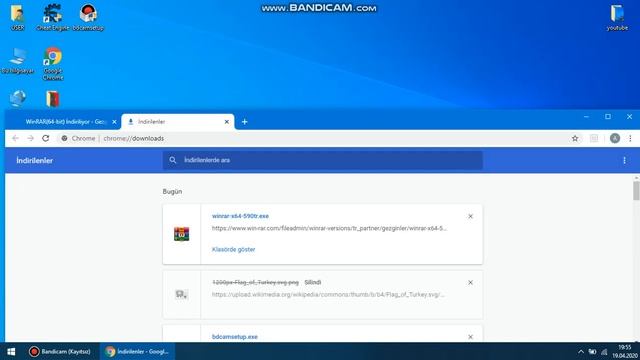Select the globe network desktop icon

[18, 98]
